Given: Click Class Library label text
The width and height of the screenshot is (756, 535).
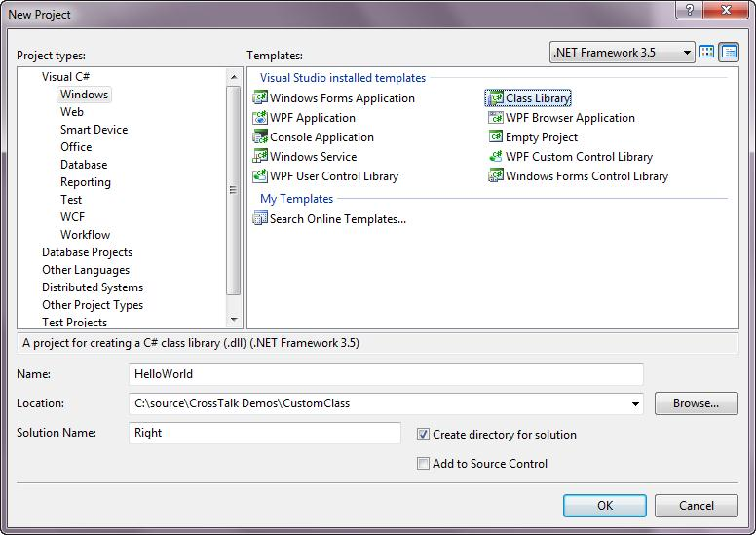Looking at the screenshot, I should click(538, 97).
